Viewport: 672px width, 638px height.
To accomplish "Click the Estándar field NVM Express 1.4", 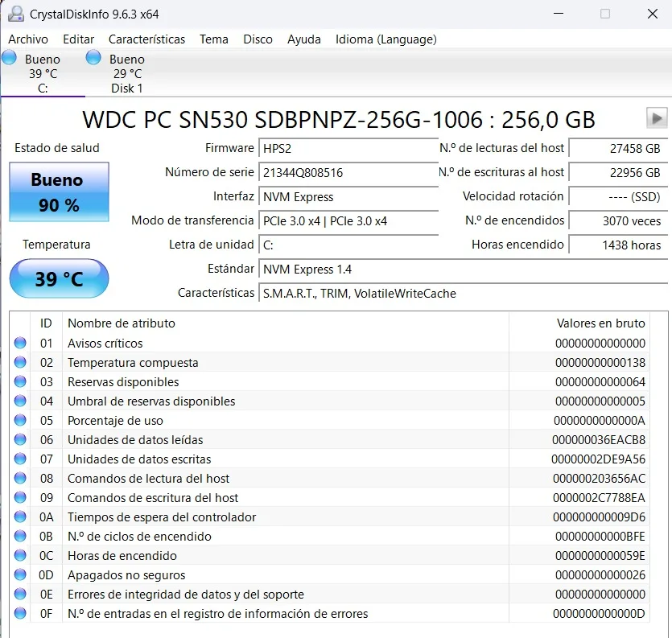I will coord(464,269).
